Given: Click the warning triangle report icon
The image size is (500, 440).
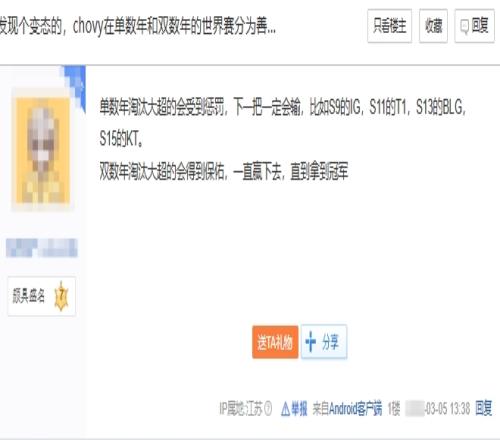Looking at the screenshot, I should pyautogui.click(x=286, y=409).
